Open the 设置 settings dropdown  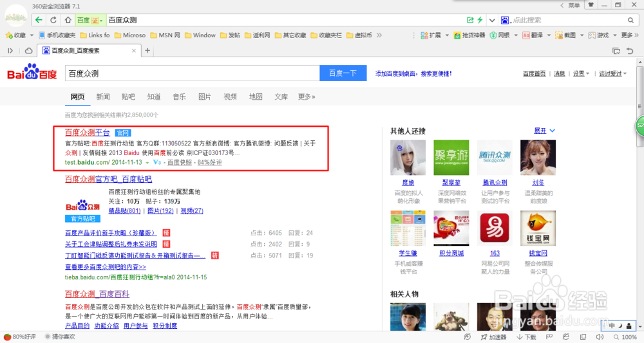coord(581,73)
